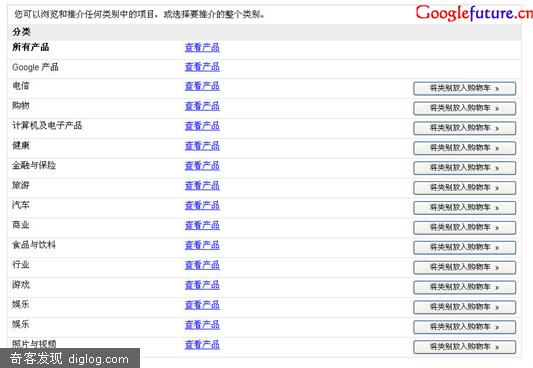Open 查看产品 link for Google 产品

point(202,67)
